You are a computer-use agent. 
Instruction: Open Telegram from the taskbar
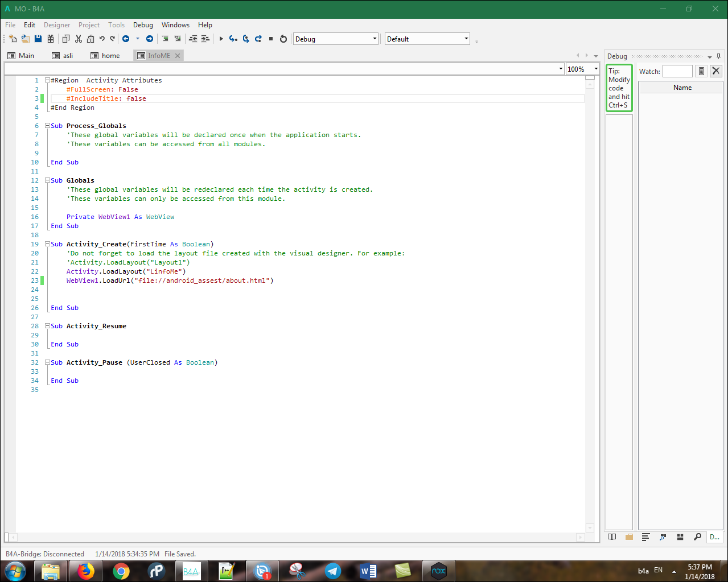333,571
